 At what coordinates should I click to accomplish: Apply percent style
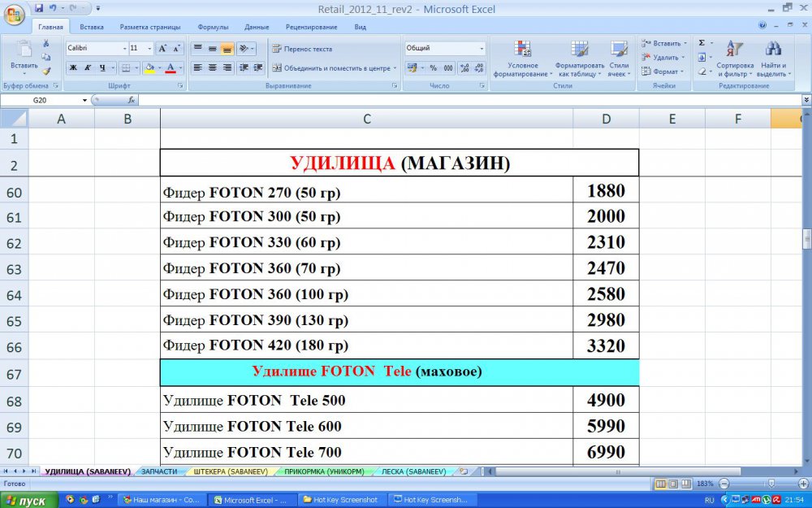[434, 68]
